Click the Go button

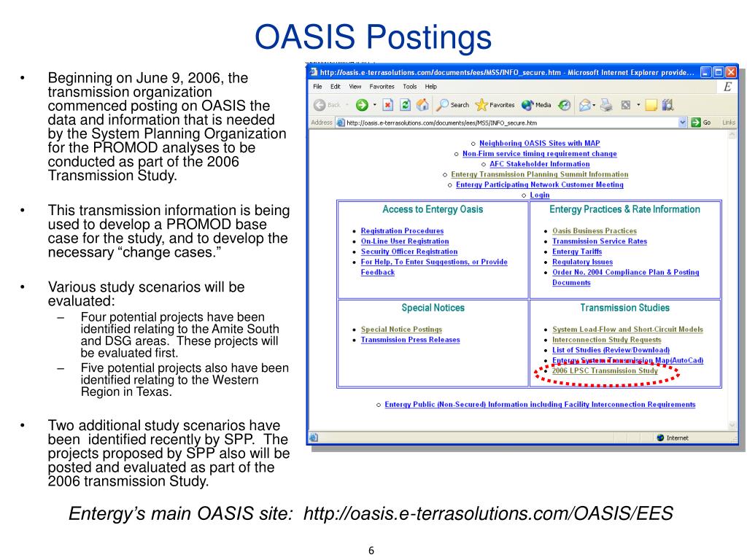[701, 122]
